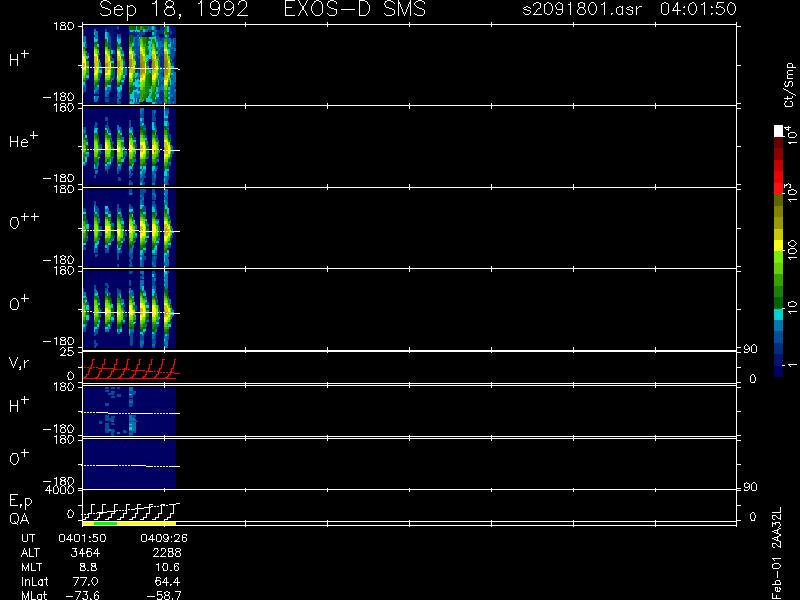Click the date title 'Sep 18, 1992'
Screen dimensions: 800x600
pyautogui.click(x=174, y=9)
